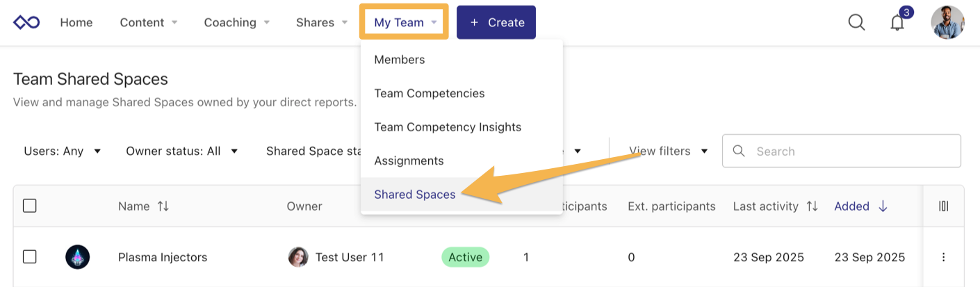Select Team Competency Insights menu item

pyautogui.click(x=462, y=127)
